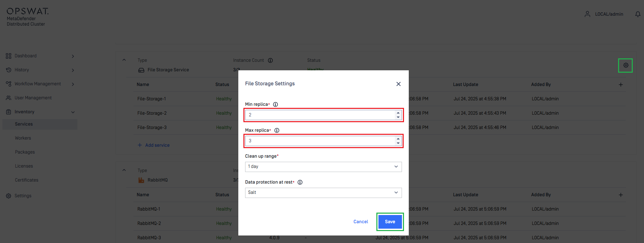The image size is (644, 243).
Task: Click Min replica info icon
Action: click(275, 104)
